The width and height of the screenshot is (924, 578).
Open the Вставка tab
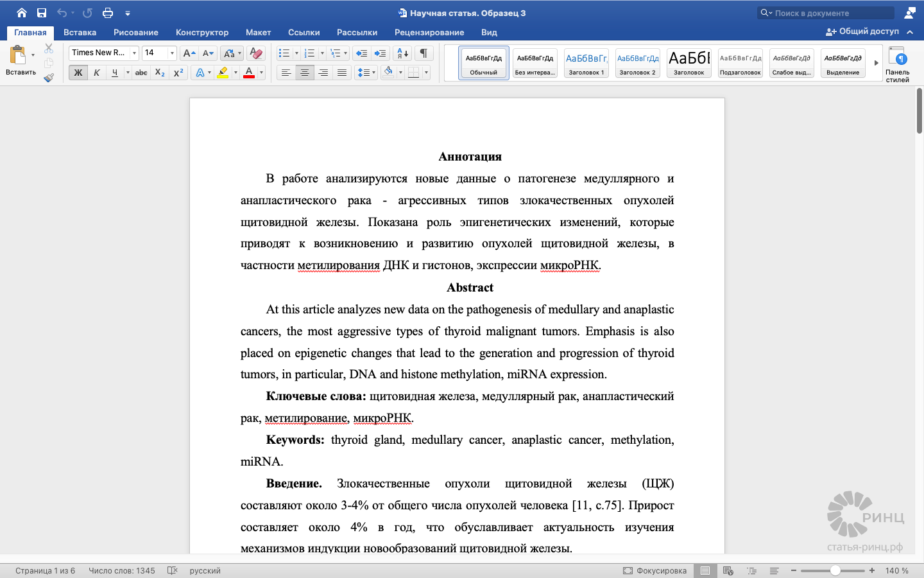click(80, 32)
